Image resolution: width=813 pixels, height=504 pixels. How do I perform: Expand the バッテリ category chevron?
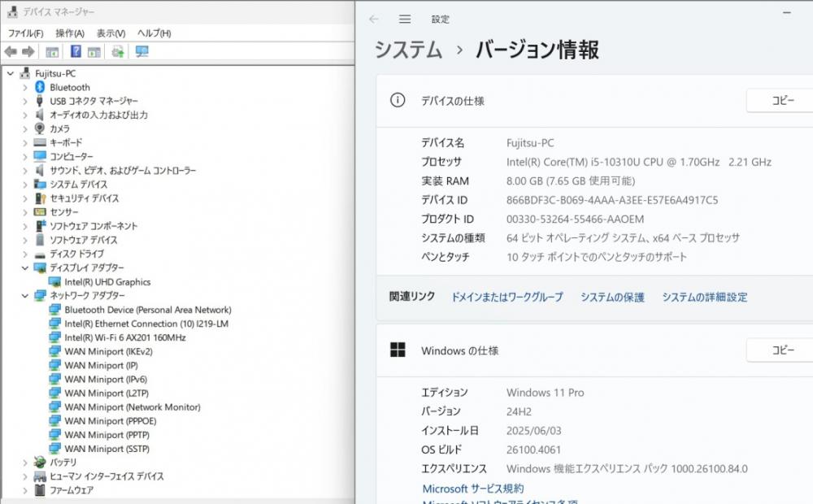click(25, 462)
